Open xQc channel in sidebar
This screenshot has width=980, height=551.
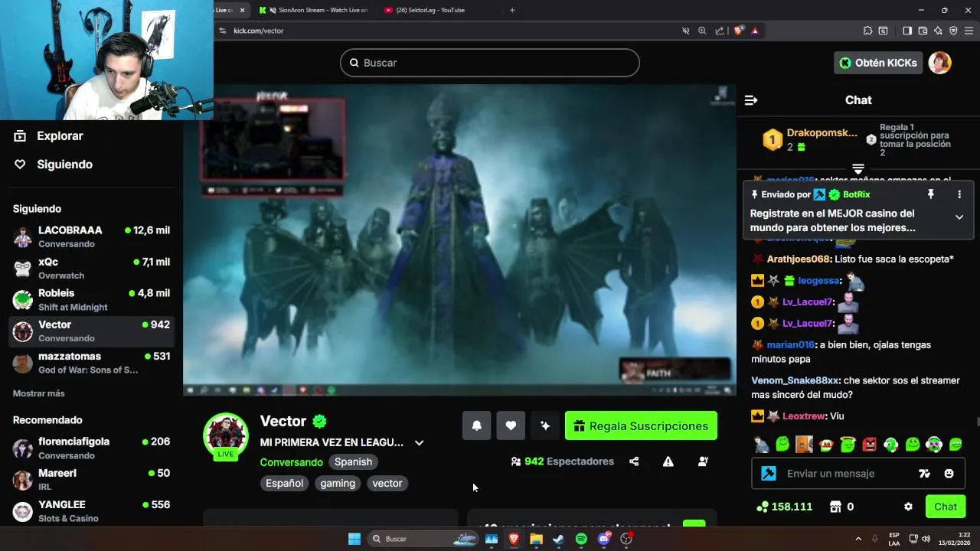click(92, 268)
